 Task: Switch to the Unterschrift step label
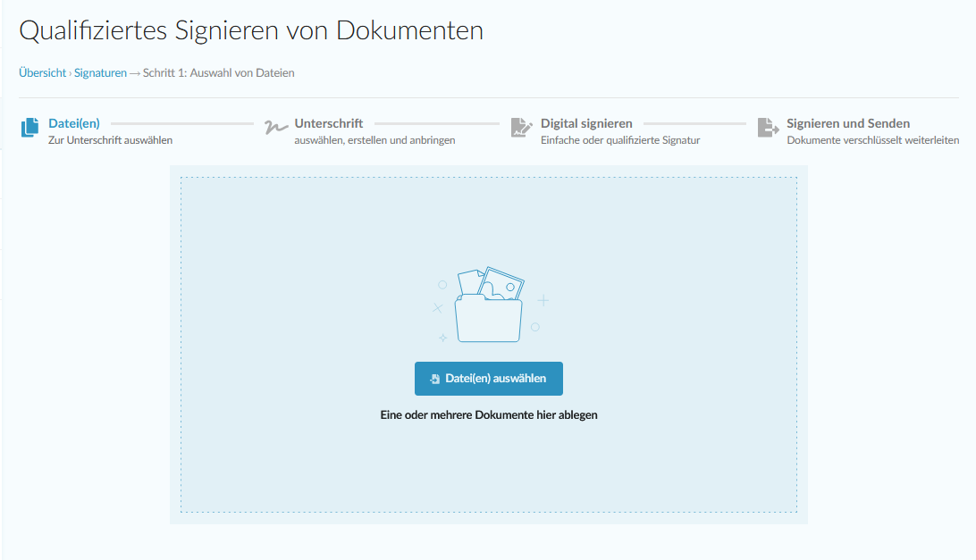coord(328,123)
